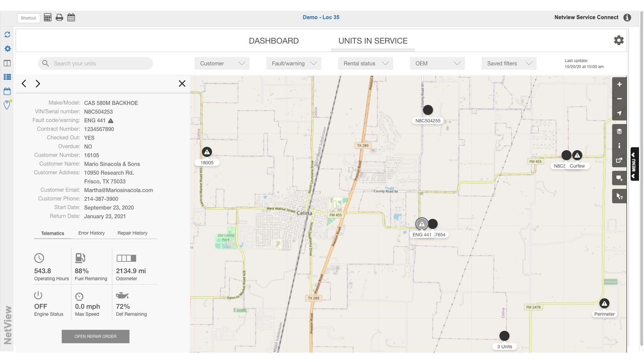Click the map layers icon

click(619, 131)
